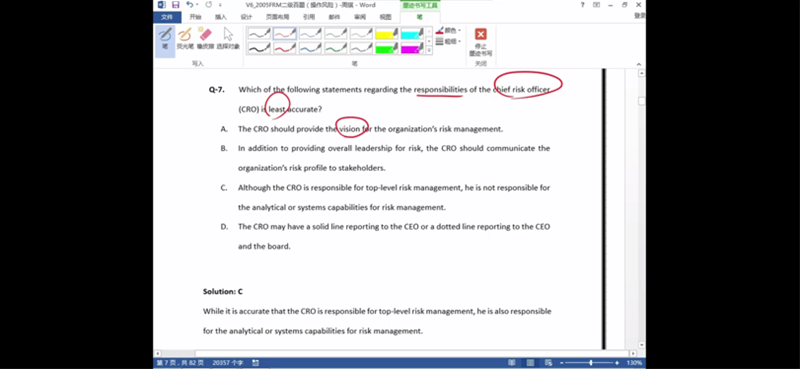Switch to Read Mode view in status bar
The width and height of the screenshot is (800, 369).
coord(512,362)
